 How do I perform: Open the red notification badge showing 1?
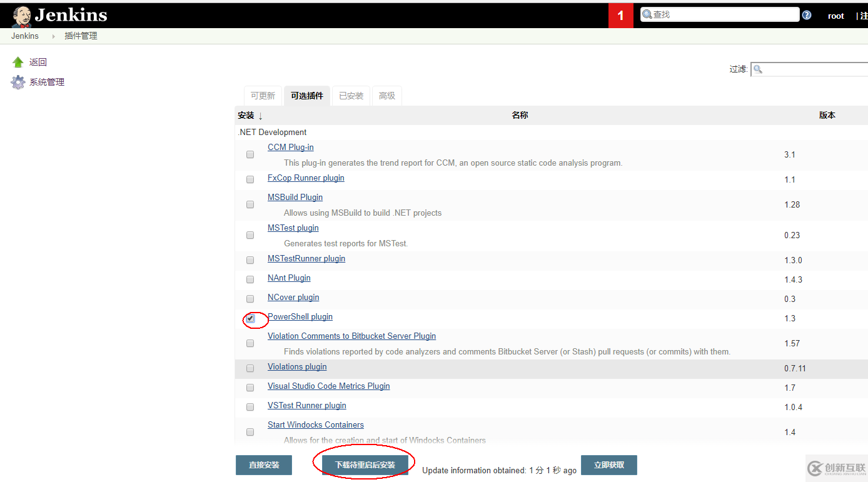(x=620, y=14)
